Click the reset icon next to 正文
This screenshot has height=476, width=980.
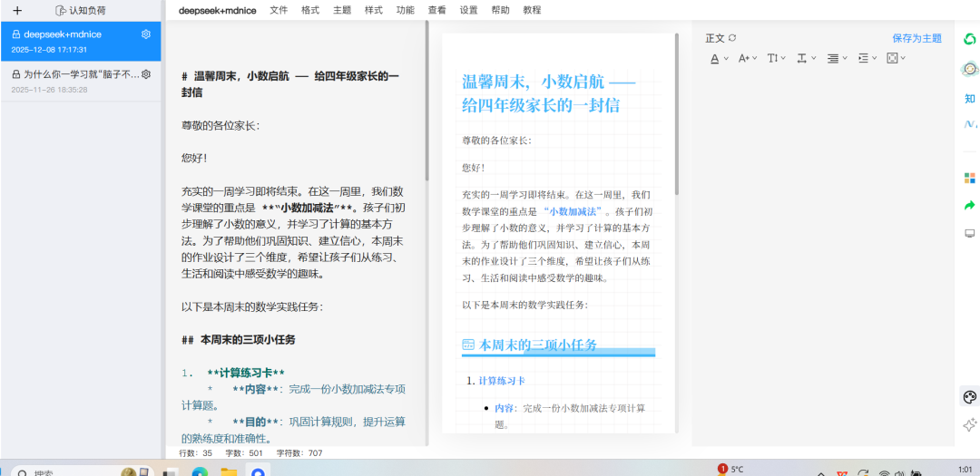click(732, 38)
